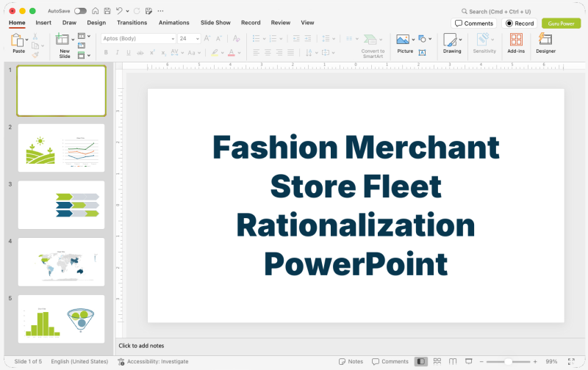
Task: Click Search box in title bar
Action: point(496,11)
